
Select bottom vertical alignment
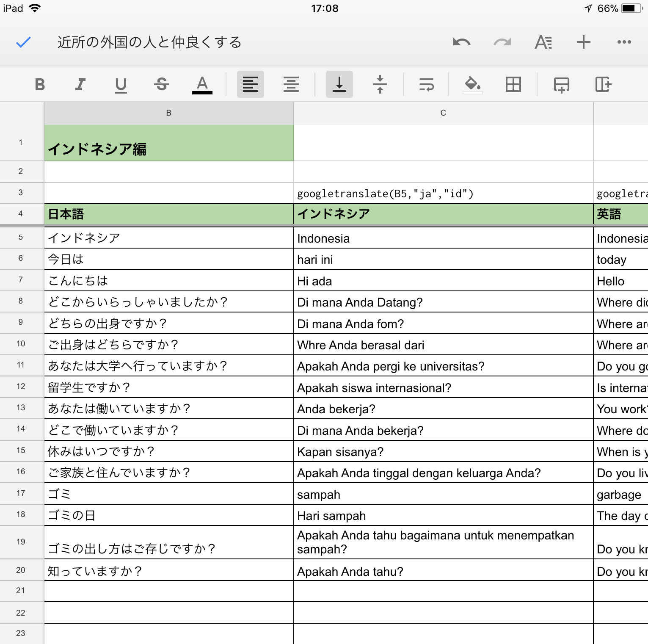click(x=339, y=84)
